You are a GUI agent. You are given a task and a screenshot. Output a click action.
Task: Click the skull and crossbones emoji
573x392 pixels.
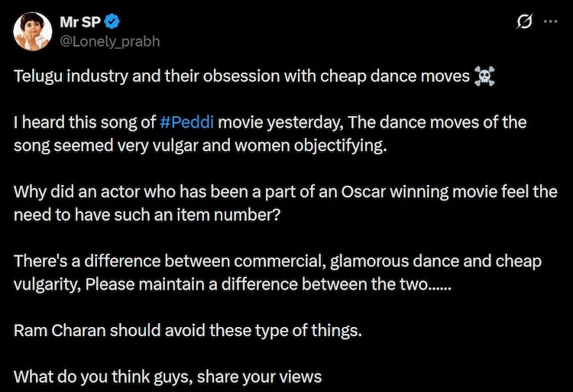(484, 76)
